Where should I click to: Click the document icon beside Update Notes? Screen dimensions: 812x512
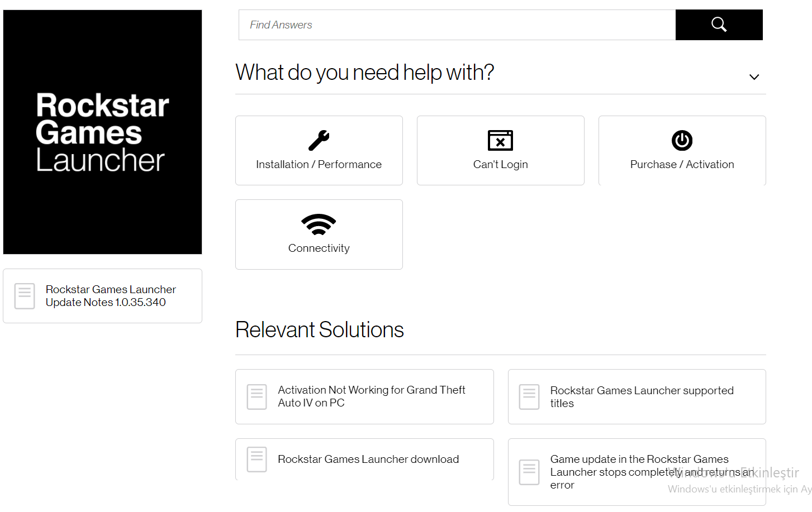pyautogui.click(x=25, y=296)
